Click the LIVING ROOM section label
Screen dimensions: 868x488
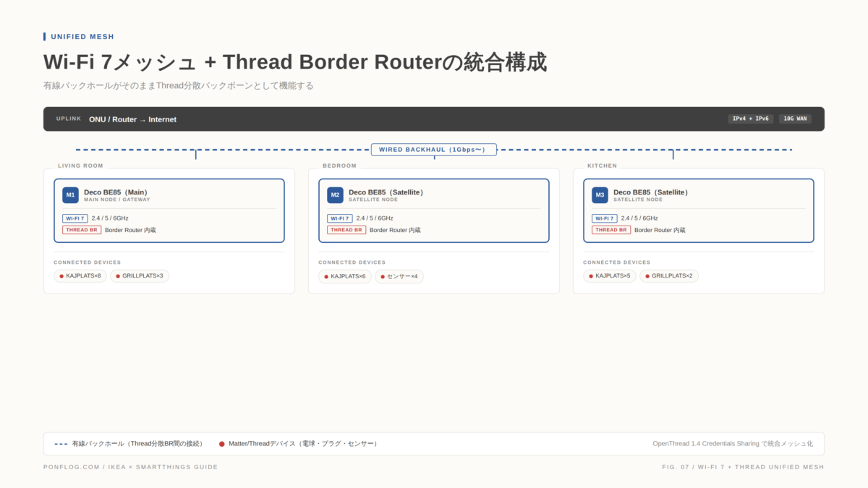click(80, 166)
